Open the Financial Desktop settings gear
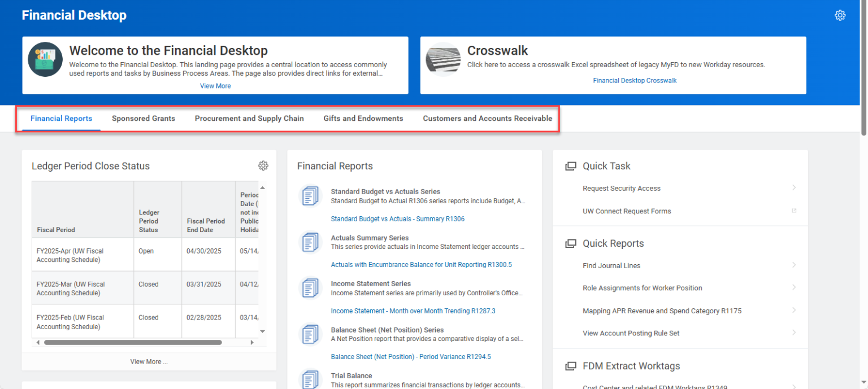The width and height of the screenshot is (868, 389). tap(840, 15)
